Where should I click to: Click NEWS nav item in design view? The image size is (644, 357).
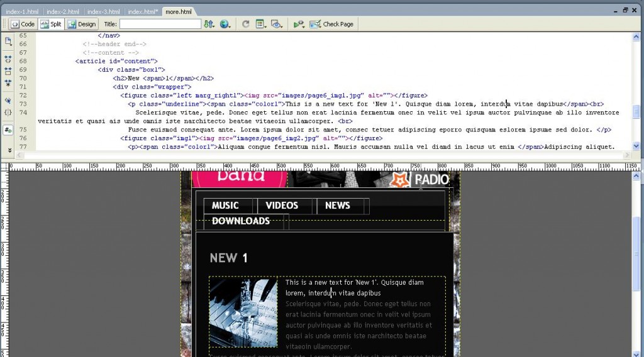click(x=338, y=206)
